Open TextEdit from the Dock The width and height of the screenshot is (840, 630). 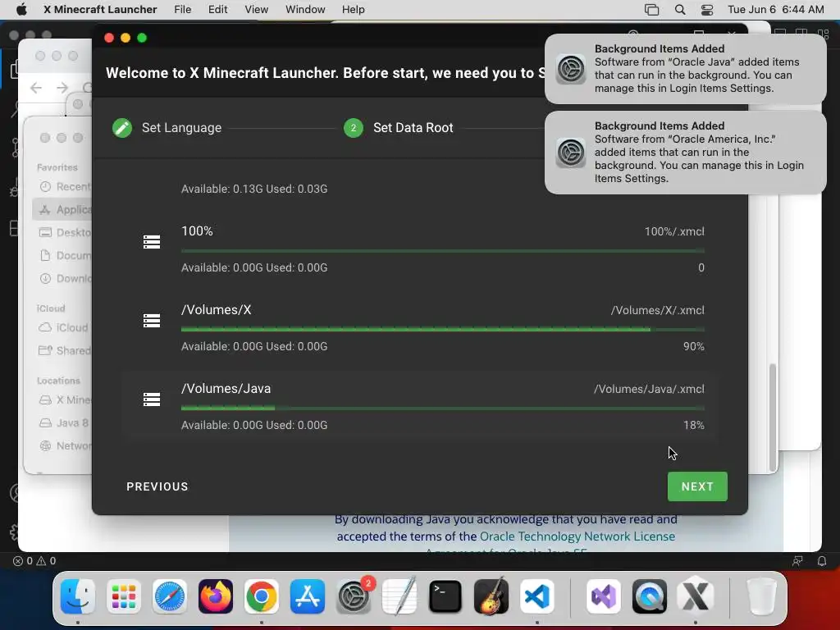[399, 596]
